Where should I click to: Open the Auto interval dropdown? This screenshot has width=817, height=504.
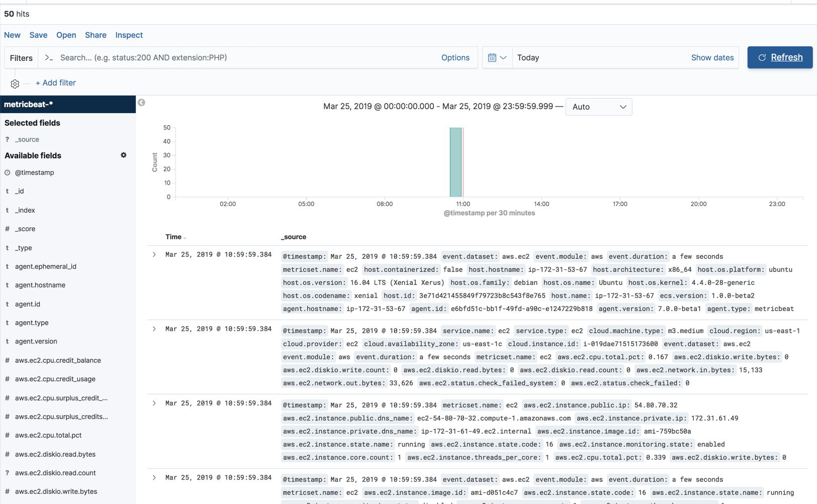coord(599,107)
